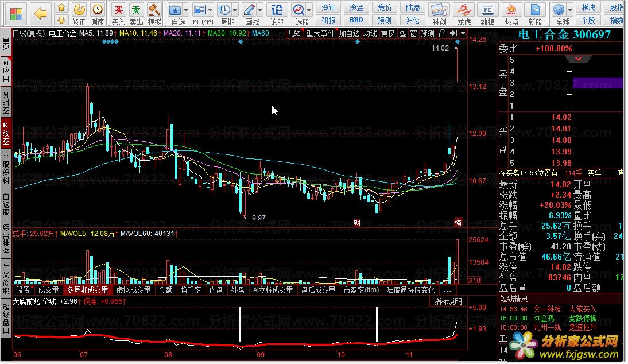Click the X10 volume scale label
Viewport: 628px width, 364px height.
click(x=475, y=280)
